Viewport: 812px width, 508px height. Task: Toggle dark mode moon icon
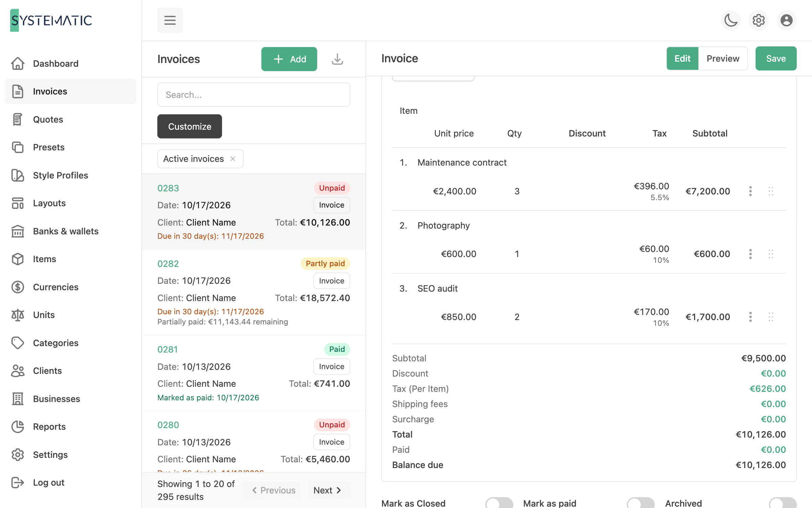click(x=731, y=20)
